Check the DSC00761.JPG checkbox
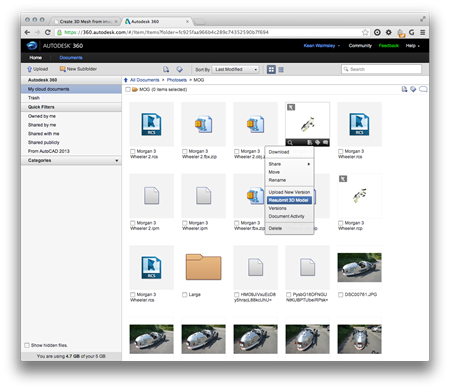450x390 pixels. [x=341, y=295]
